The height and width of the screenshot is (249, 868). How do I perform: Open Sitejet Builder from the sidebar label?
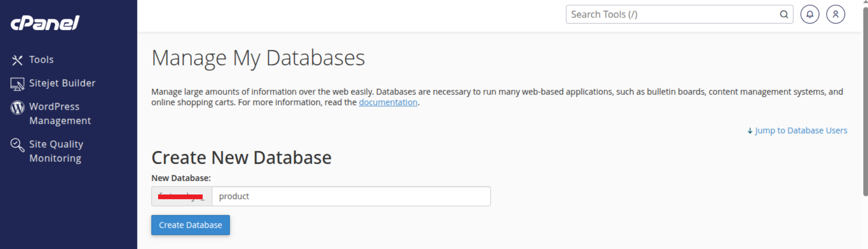62,83
